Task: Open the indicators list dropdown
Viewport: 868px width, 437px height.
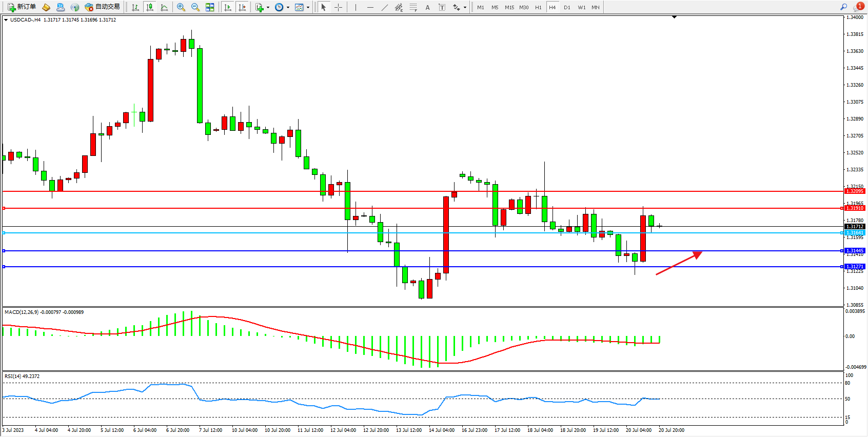Action: (268, 7)
